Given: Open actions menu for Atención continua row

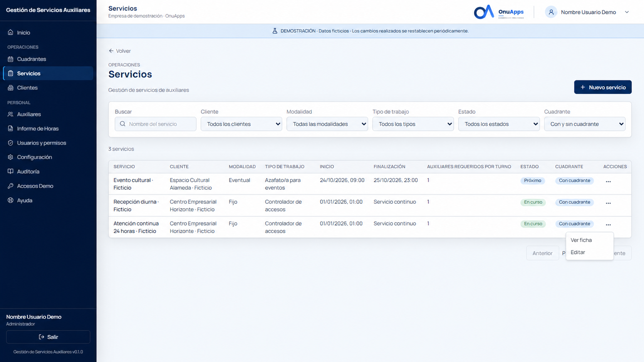Looking at the screenshot, I should [x=608, y=225].
